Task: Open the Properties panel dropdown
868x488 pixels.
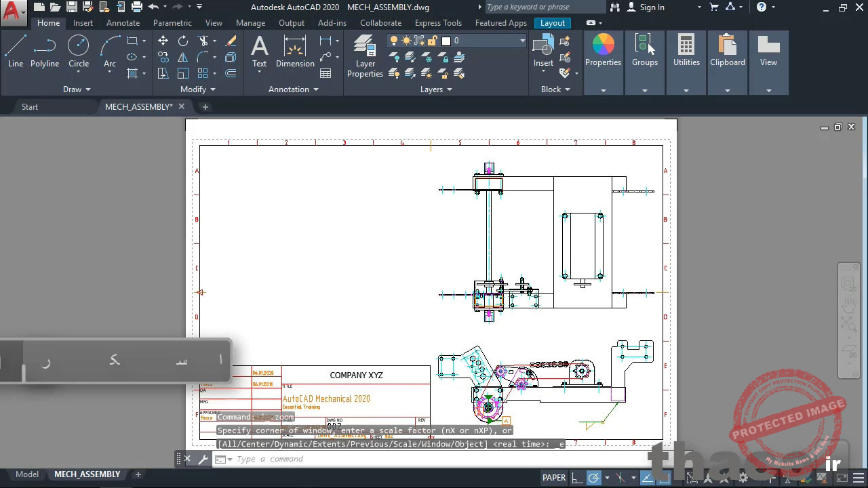Action: pos(603,89)
